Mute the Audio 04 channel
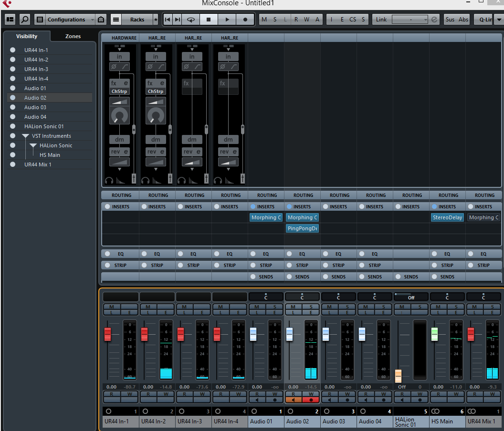This screenshot has width=504, height=431. 365,307
